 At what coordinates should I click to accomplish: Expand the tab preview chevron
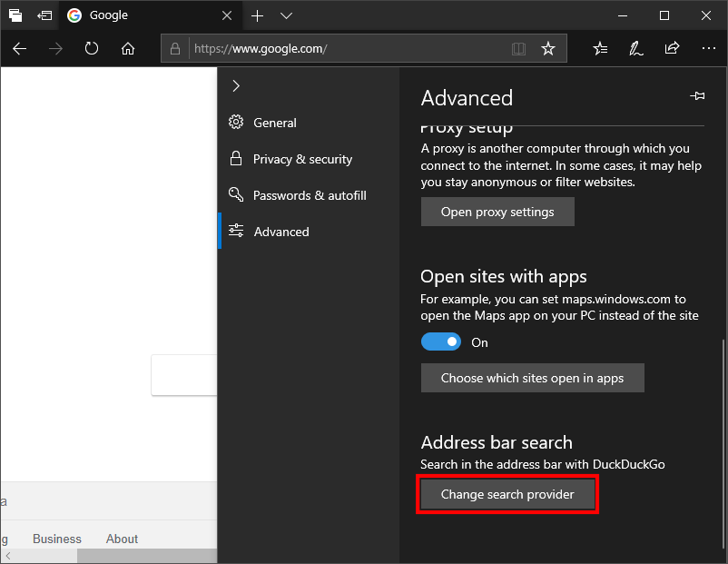click(287, 15)
